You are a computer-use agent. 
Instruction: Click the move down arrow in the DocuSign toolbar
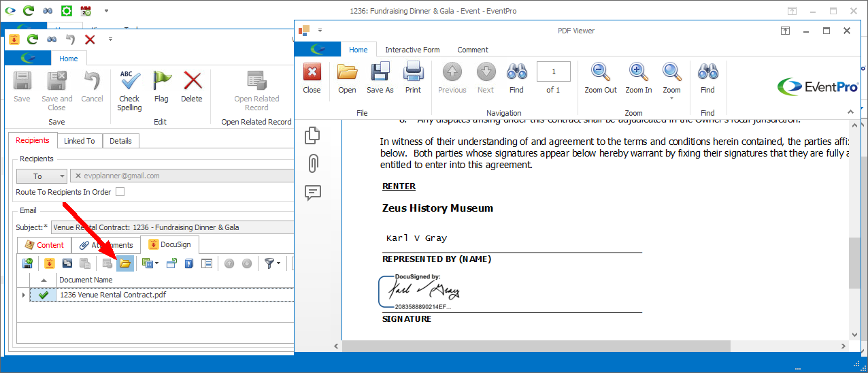tap(247, 263)
